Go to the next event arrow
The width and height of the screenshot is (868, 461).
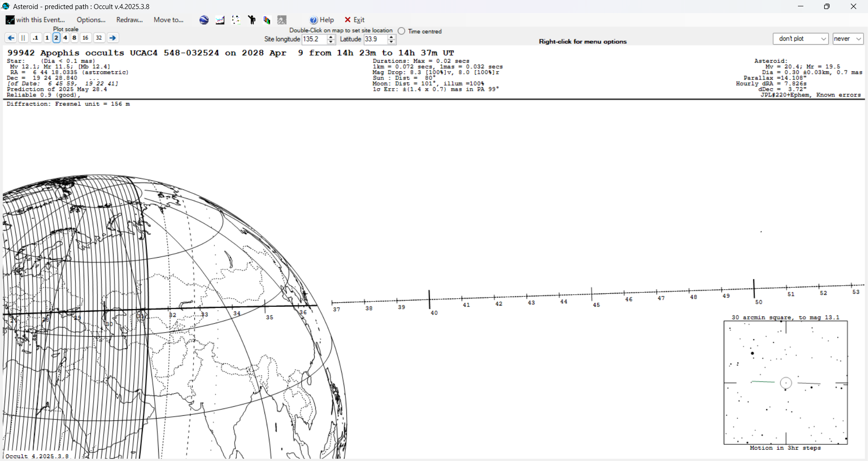[x=113, y=38]
